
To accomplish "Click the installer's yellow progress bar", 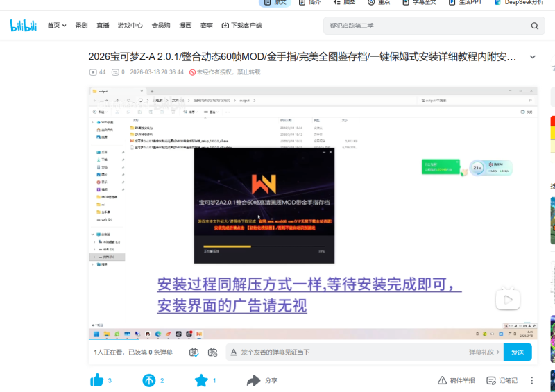I will click(x=227, y=246).
